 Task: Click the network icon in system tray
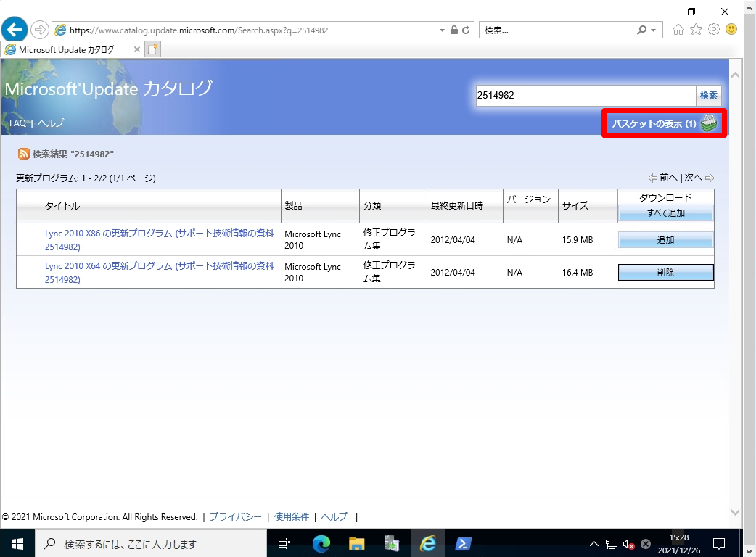tap(612, 545)
